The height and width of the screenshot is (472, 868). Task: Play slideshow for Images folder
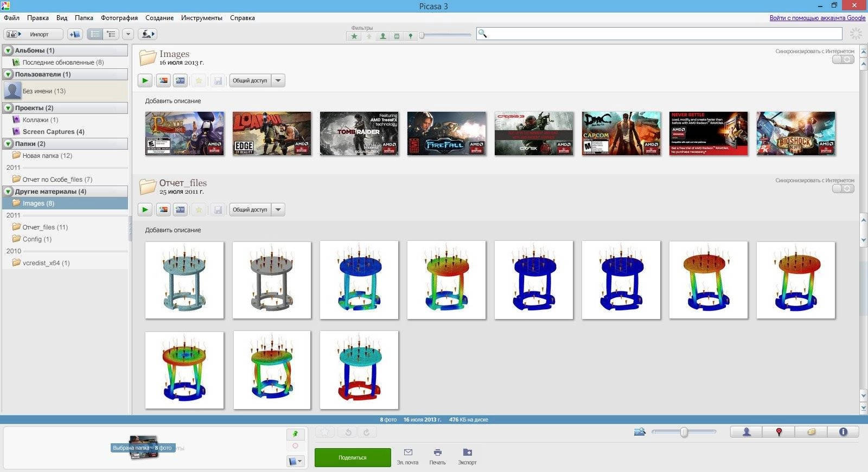click(x=145, y=80)
